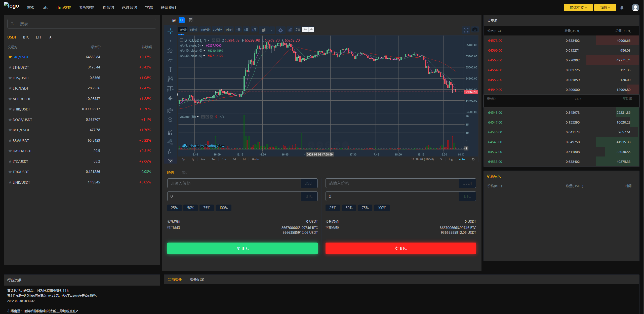This screenshot has width=644, height=314.
Task: Open the chart indicators icon
Action: tap(290, 30)
